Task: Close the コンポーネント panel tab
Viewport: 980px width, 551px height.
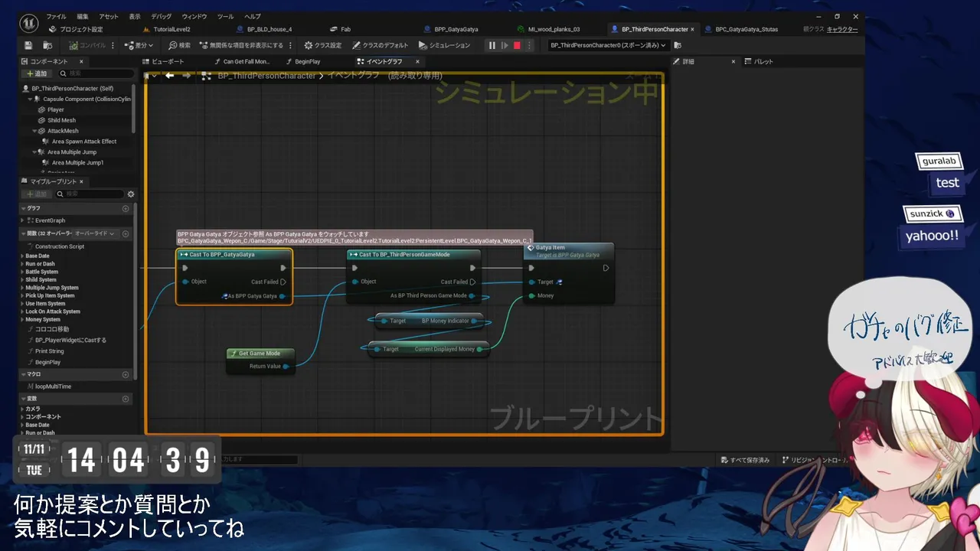Action: coord(81,61)
